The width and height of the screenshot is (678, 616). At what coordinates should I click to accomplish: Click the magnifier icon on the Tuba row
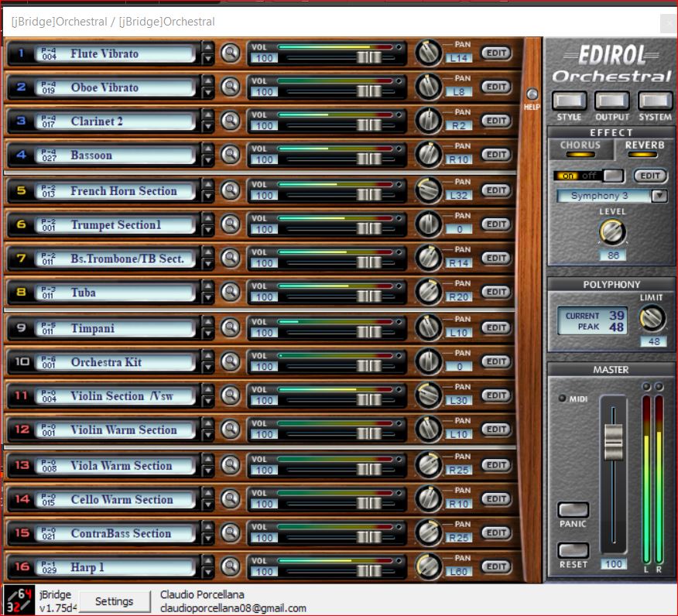point(231,292)
